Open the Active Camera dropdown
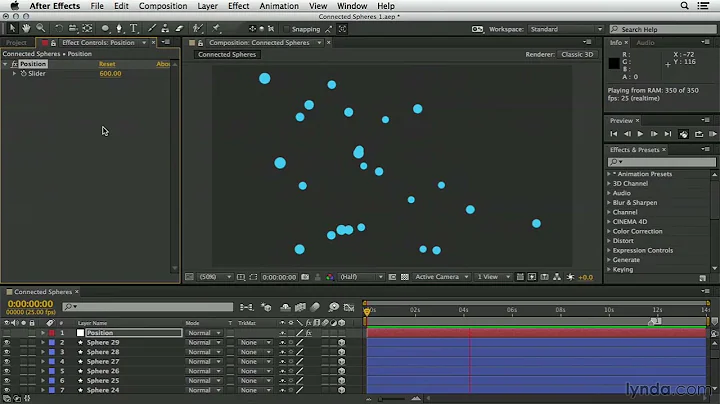The height and width of the screenshot is (404, 720). pos(441,277)
